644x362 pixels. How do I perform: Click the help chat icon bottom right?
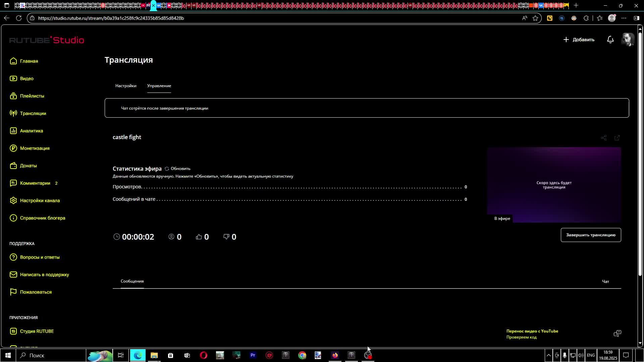(x=617, y=333)
